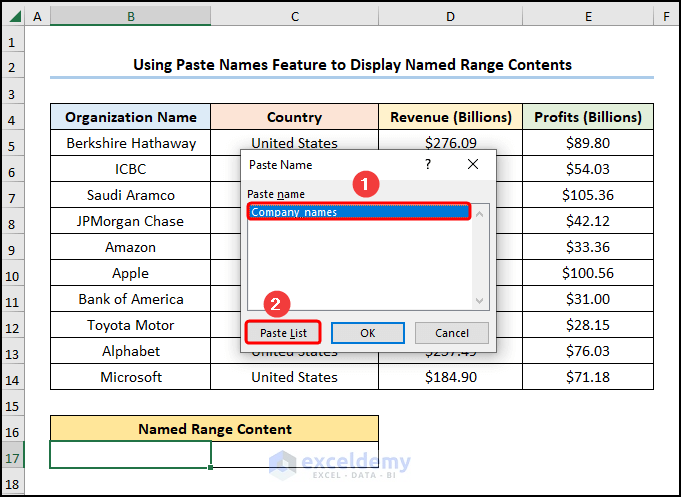
Task: Click the Named Range Content header cell
Action: (x=214, y=429)
